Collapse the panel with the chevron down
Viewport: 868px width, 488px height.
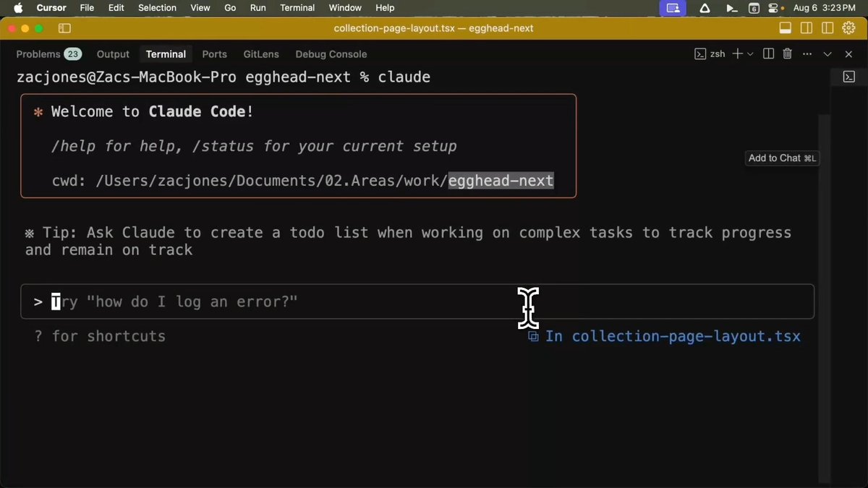[827, 54]
